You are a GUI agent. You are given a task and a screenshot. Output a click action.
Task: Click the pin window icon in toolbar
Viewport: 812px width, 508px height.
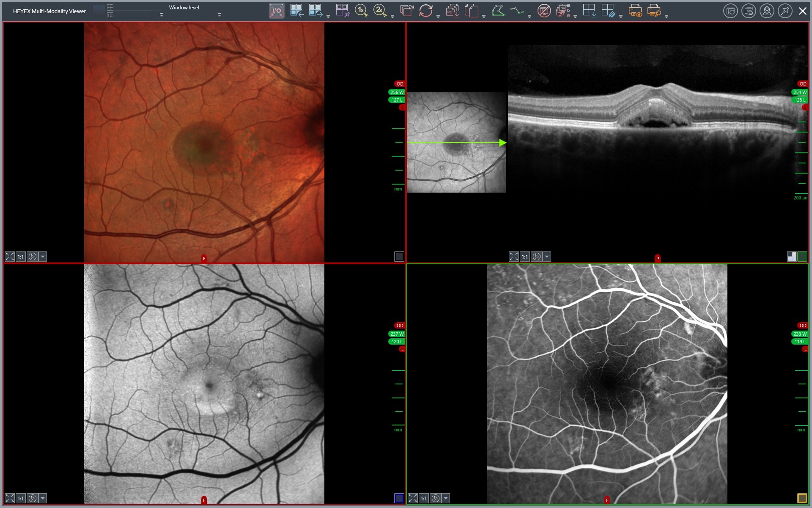point(785,11)
